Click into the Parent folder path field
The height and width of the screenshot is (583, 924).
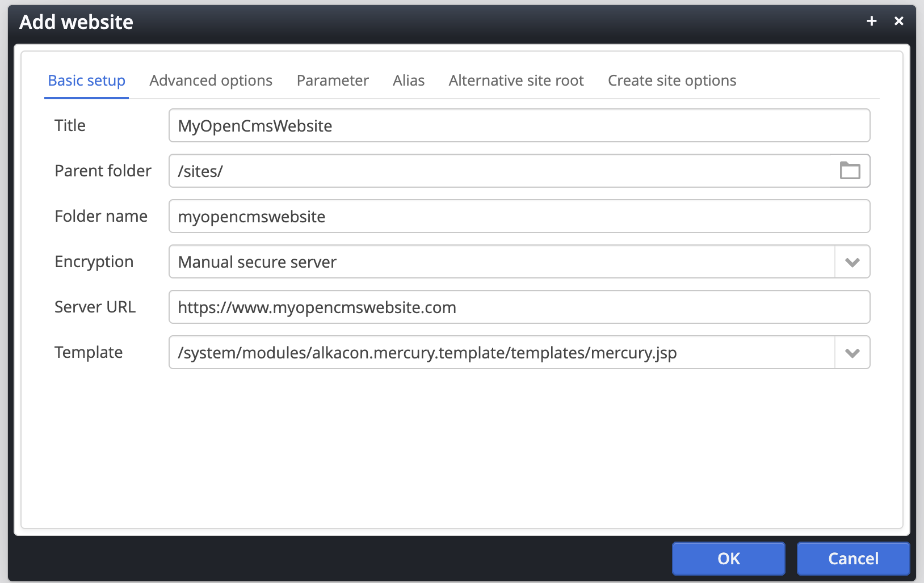tap(499, 171)
